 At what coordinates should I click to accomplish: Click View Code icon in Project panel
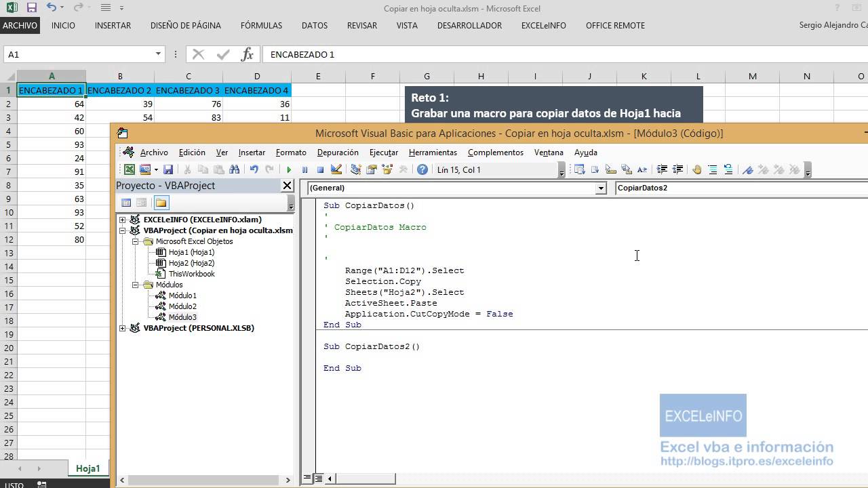click(126, 203)
